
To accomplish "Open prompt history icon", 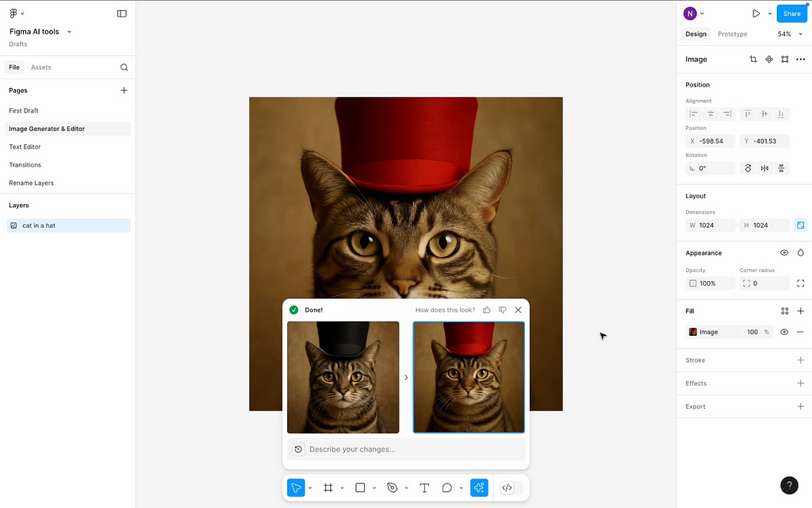I will click(x=298, y=449).
